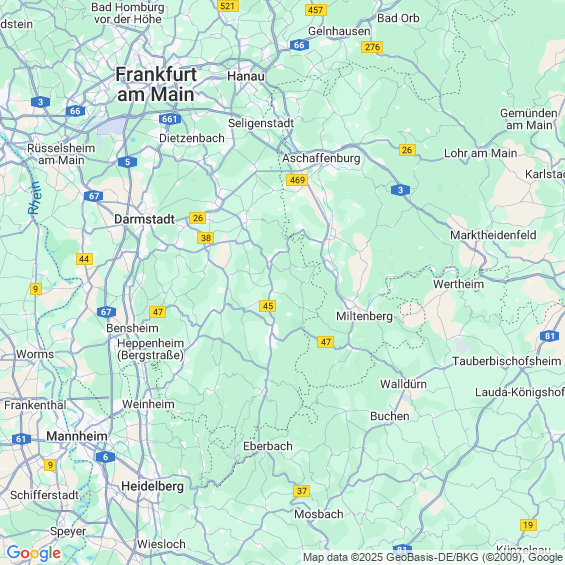
Task: Click the yellow 45 road marker
Action: pyautogui.click(x=268, y=306)
